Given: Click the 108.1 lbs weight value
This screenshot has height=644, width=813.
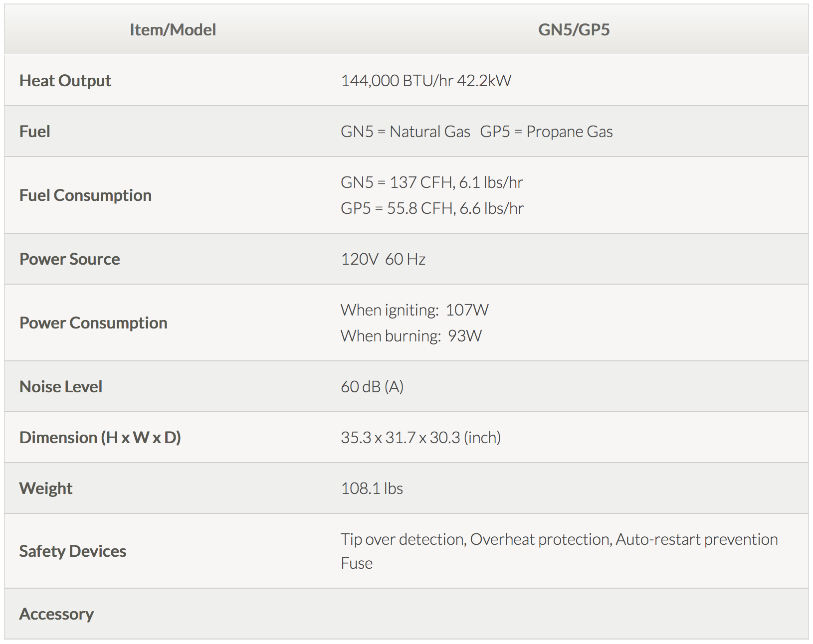Looking at the screenshot, I should [372, 488].
